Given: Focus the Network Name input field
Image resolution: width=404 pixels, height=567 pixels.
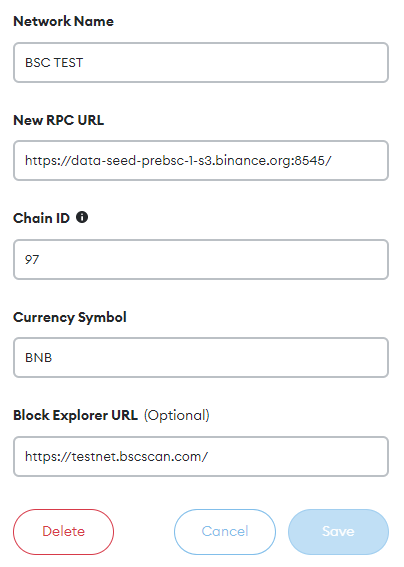Looking at the screenshot, I should (x=201, y=63).
